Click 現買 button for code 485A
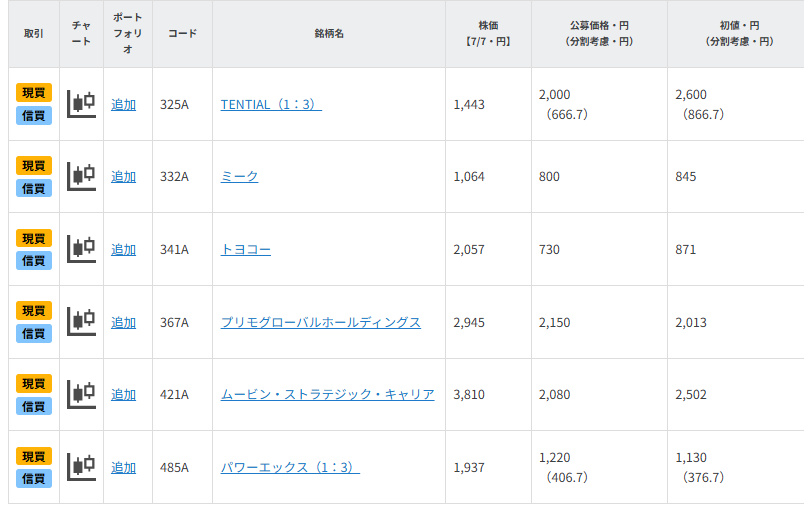Image resolution: width=804 pixels, height=516 pixels. 34,456
